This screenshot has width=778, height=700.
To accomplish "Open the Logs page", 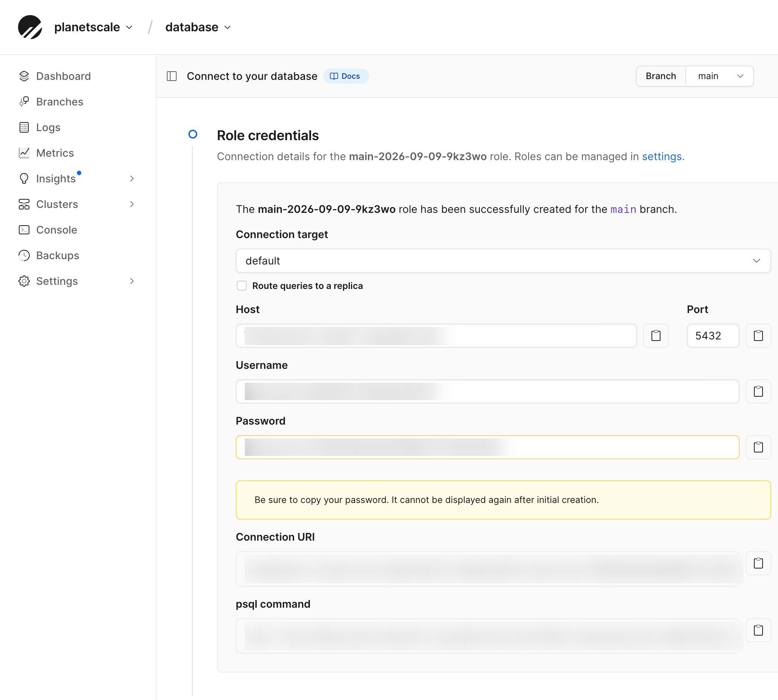I will [48, 127].
